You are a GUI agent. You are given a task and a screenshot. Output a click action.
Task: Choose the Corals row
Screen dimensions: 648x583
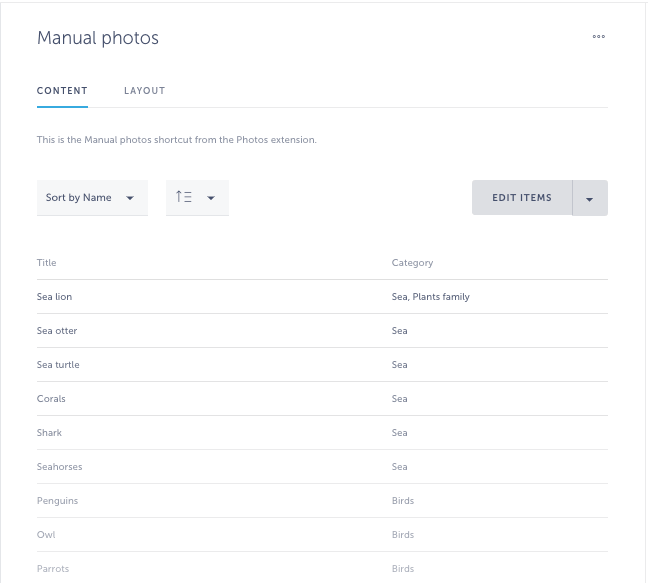[322, 399]
